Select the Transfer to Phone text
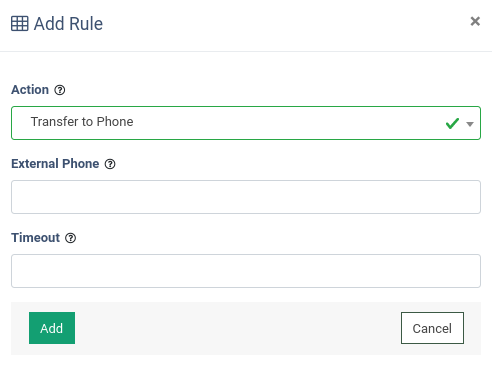The image size is (492, 366). click(x=82, y=122)
